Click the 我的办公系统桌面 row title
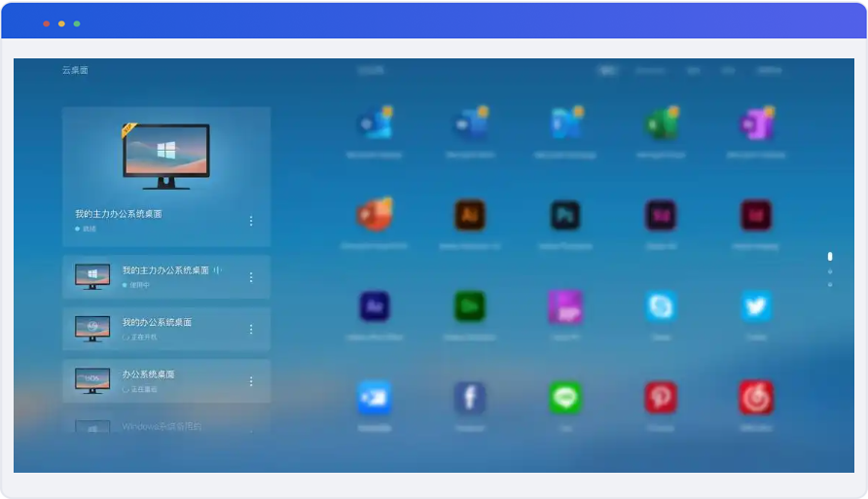This screenshot has width=868, height=499. click(157, 323)
